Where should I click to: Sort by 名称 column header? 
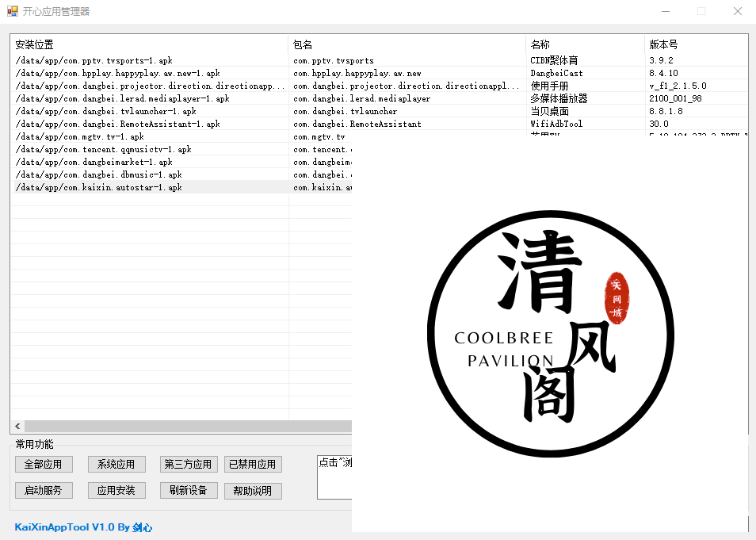(585, 44)
